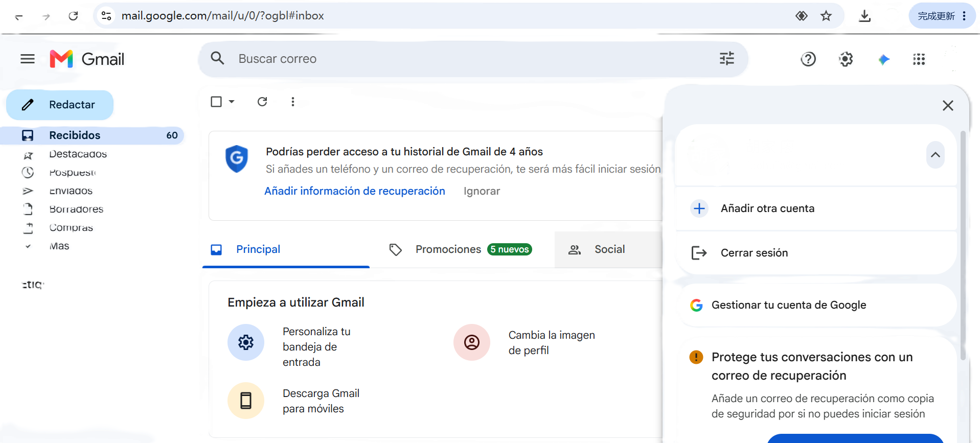Image resolution: width=980 pixels, height=443 pixels.
Task: Launch the Gemini sparkle icon
Action: (x=884, y=59)
